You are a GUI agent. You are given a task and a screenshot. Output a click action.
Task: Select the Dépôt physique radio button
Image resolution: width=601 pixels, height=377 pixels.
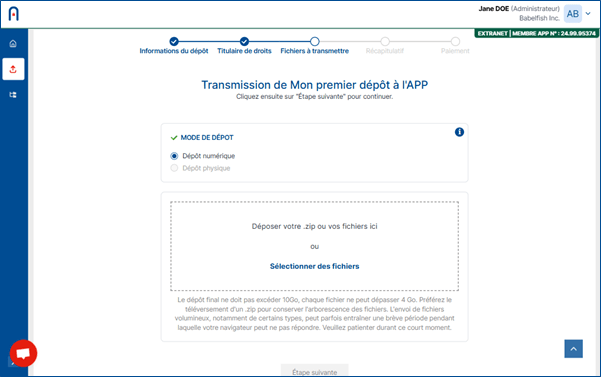(174, 168)
